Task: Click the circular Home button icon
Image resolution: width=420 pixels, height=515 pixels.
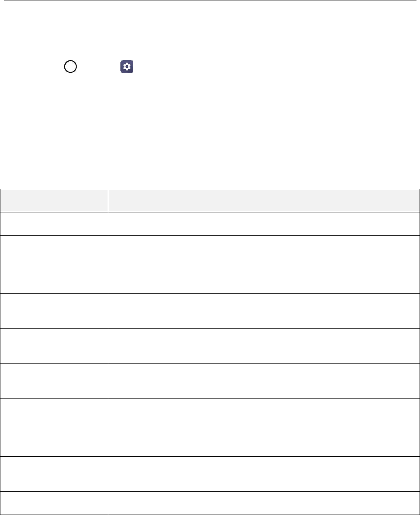Action: [x=70, y=67]
